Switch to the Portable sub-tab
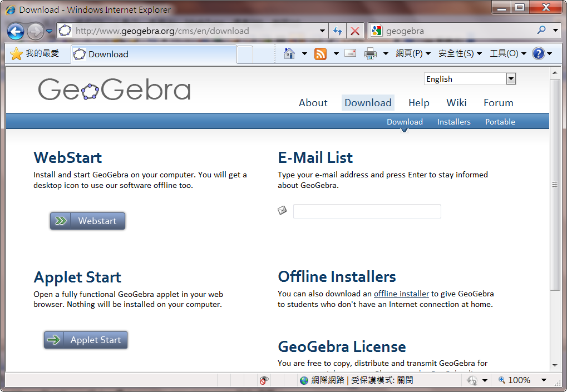Viewport: 567px width, 392px height. coord(500,122)
